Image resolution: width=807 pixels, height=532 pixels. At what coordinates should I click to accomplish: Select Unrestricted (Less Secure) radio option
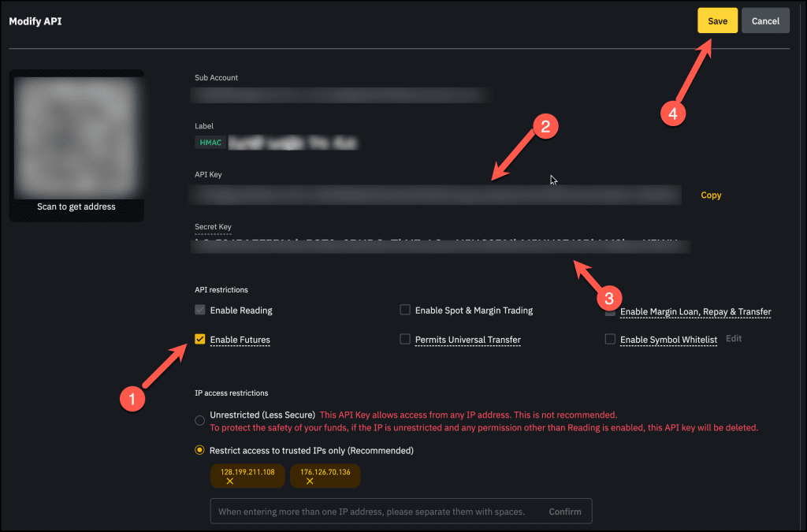point(200,420)
